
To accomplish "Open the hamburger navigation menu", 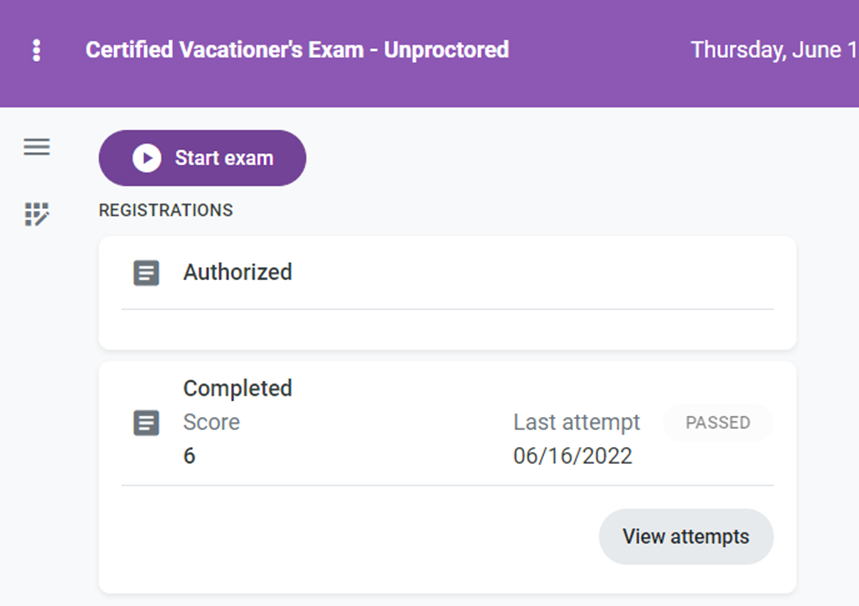I will click(37, 147).
